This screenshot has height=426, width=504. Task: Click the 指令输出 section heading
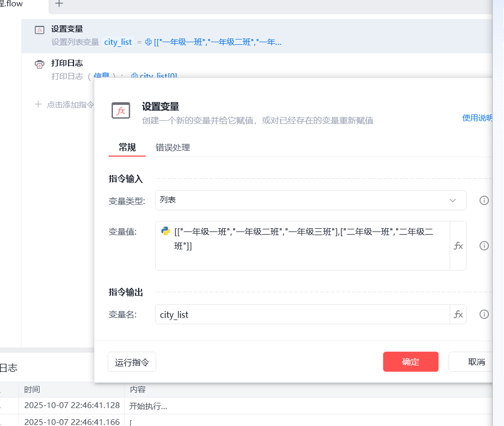pyautogui.click(x=126, y=292)
